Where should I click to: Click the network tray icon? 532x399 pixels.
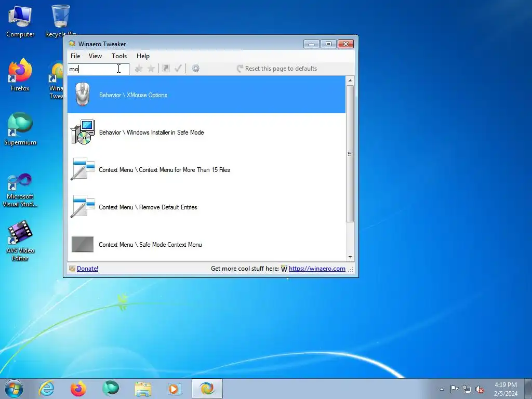(467, 389)
